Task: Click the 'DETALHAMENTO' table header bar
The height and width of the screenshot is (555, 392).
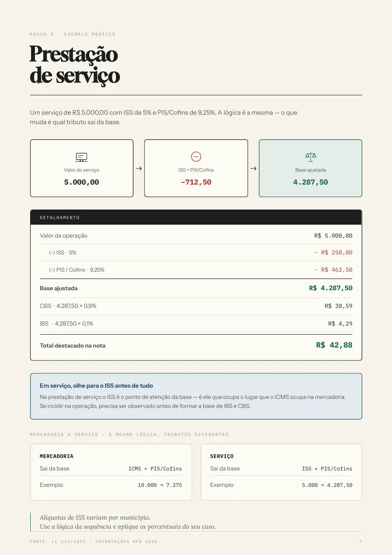Action: [x=196, y=217]
